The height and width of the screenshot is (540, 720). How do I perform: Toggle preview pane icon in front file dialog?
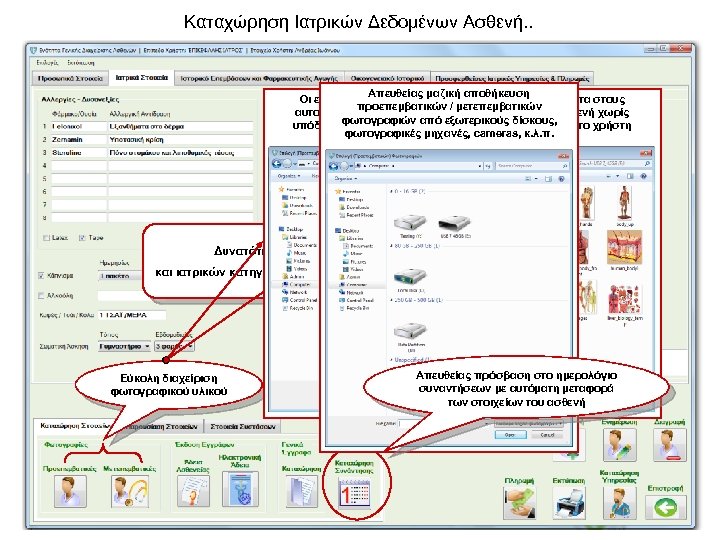point(548,179)
